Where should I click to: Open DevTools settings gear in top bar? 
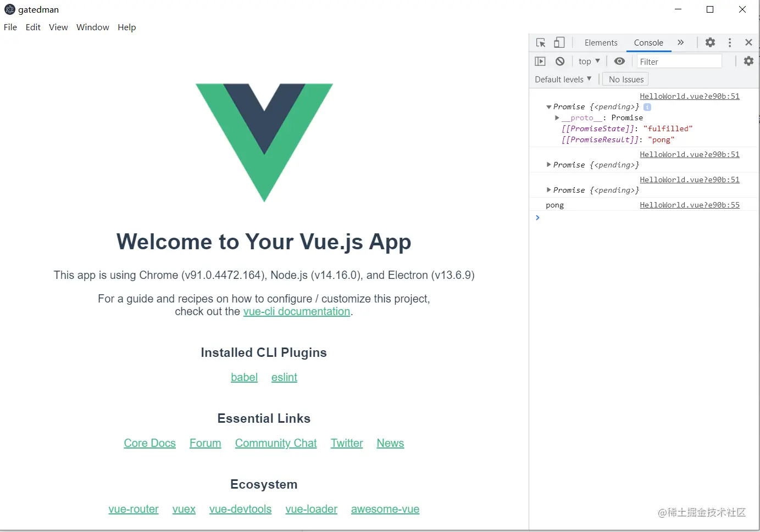pyautogui.click(x=711, y=42)
